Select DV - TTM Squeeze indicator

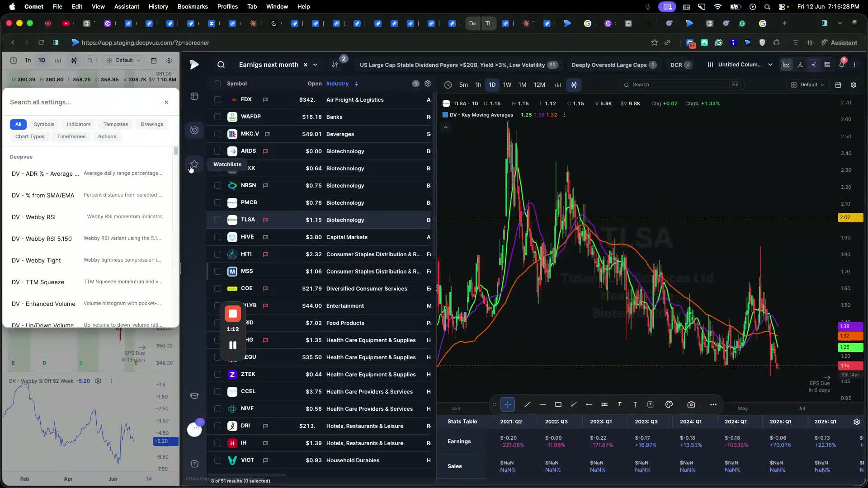(x=88, y=282)
